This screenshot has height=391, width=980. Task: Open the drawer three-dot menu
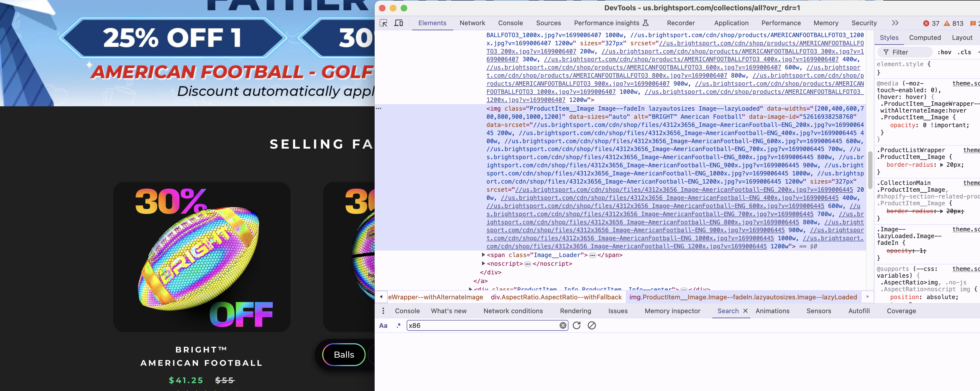[383, 311]
